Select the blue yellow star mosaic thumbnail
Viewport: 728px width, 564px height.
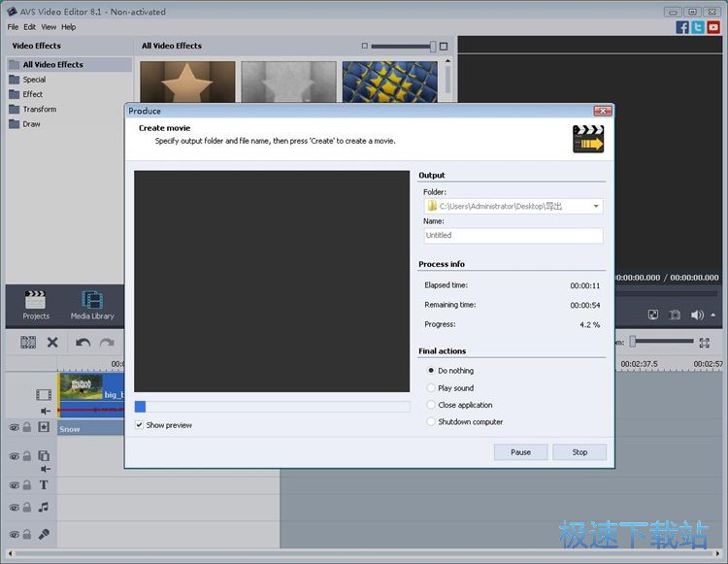point(389,82)
